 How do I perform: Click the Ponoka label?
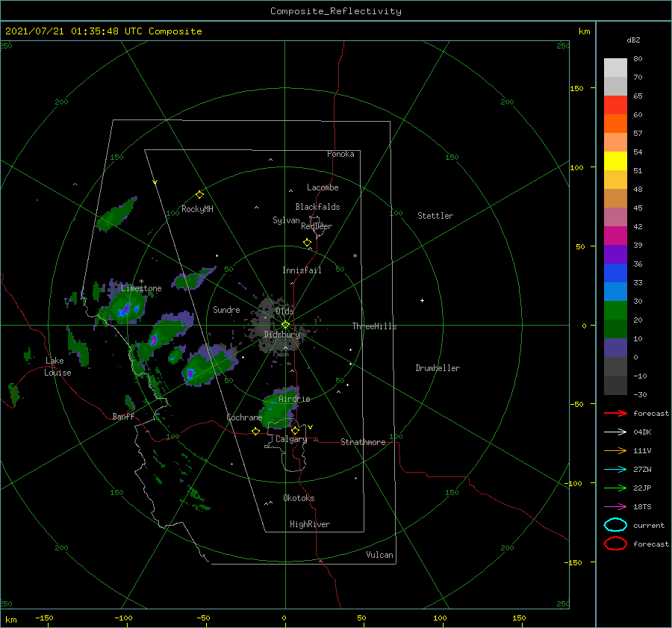coord(340,154)
